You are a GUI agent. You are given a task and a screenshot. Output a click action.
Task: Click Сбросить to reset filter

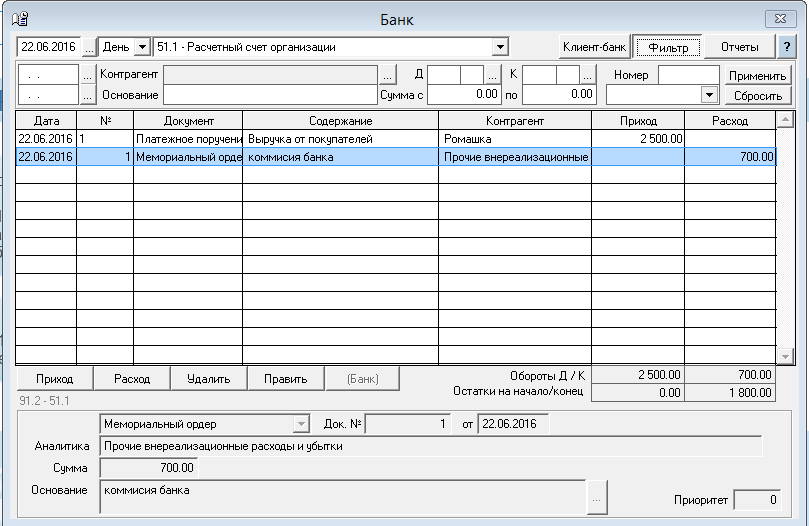click(x=757, y=96)
